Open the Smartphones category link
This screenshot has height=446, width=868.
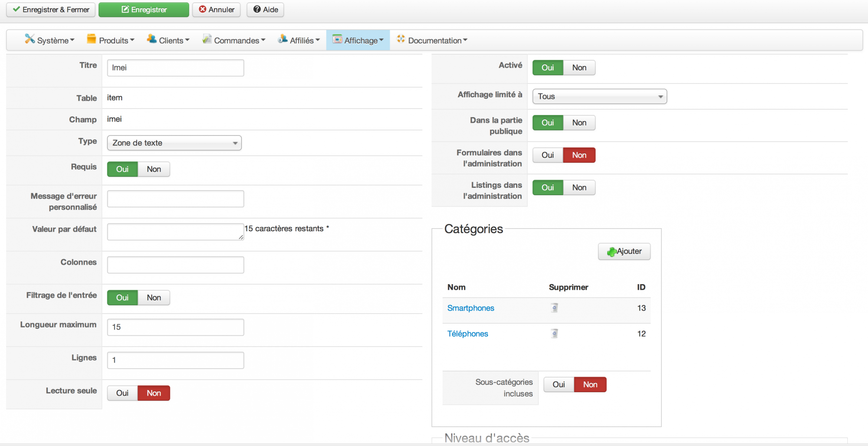click(471, 308)
